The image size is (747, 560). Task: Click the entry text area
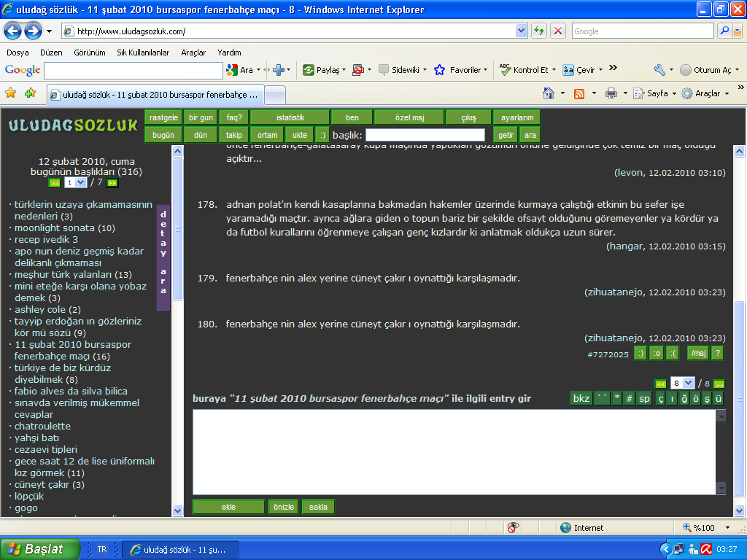point(454,452)
